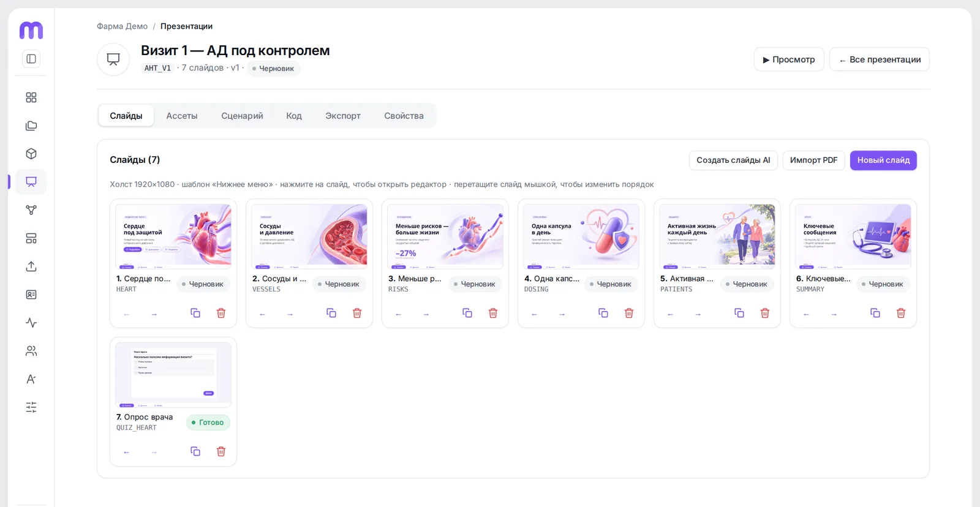This screenshot has height=507, width=980.
Task: Switch to the Слайды tab
Action: pyautogui.click(x=126, y=116)
